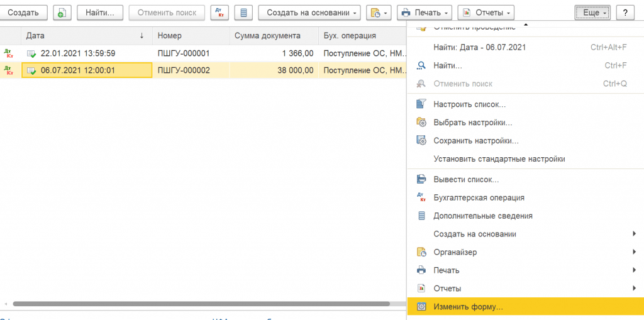Screen dimensions: 644x320
Task: Click Вывести список... menu entry
Action: click(x=466, y=179)
